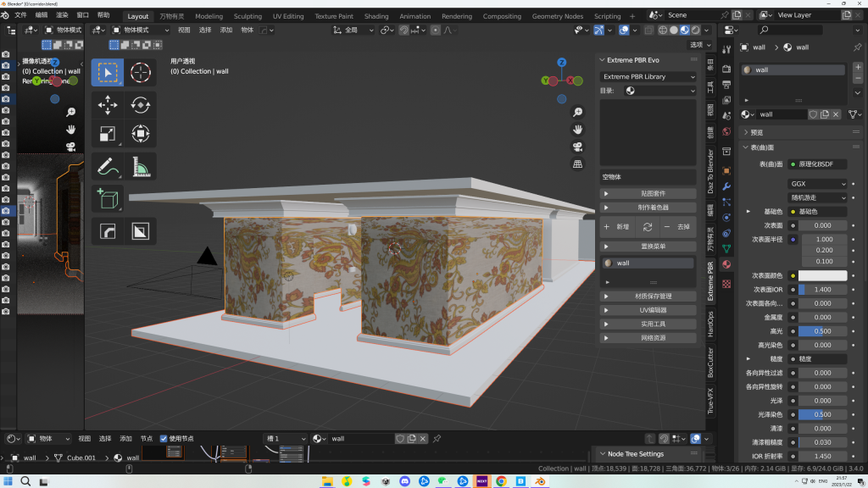Screen dimensions: 868x488
Task: Click the 新增 add button
Action: [618, 227]
